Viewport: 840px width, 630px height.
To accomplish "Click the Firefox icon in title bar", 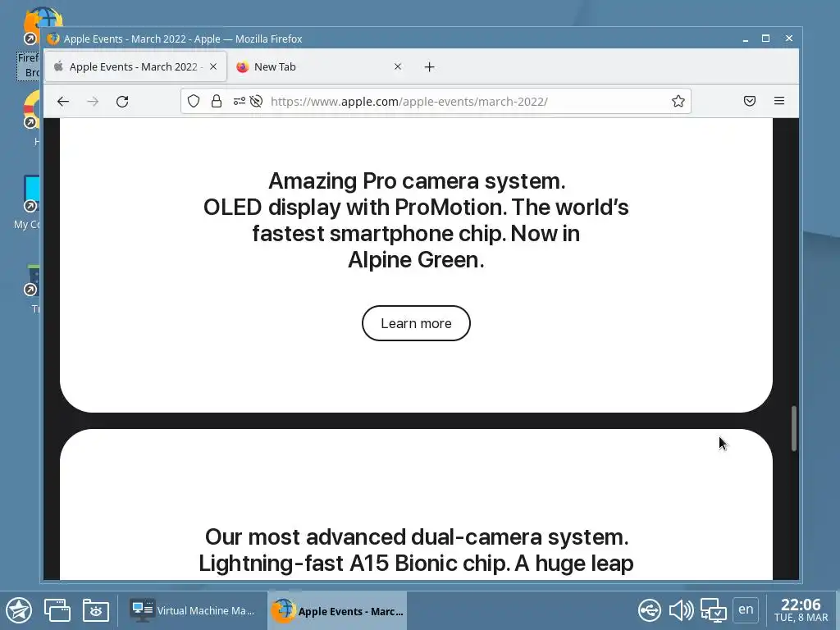I will 53,39.
